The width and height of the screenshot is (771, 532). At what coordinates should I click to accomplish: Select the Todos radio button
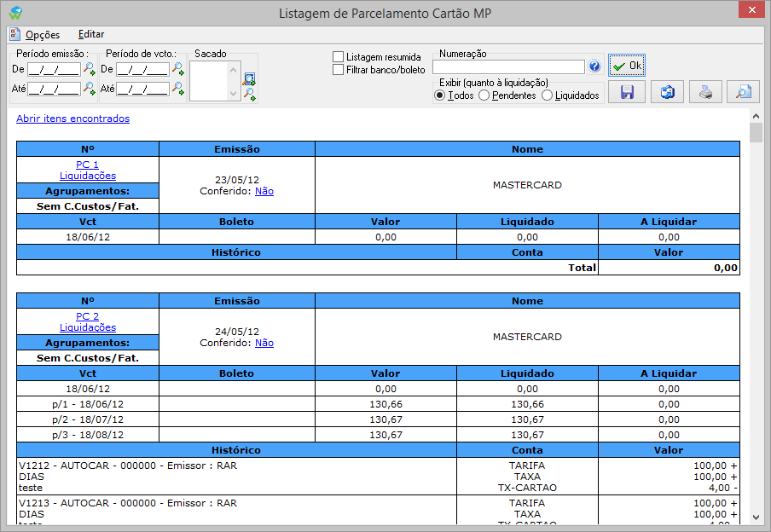[440, 95]
